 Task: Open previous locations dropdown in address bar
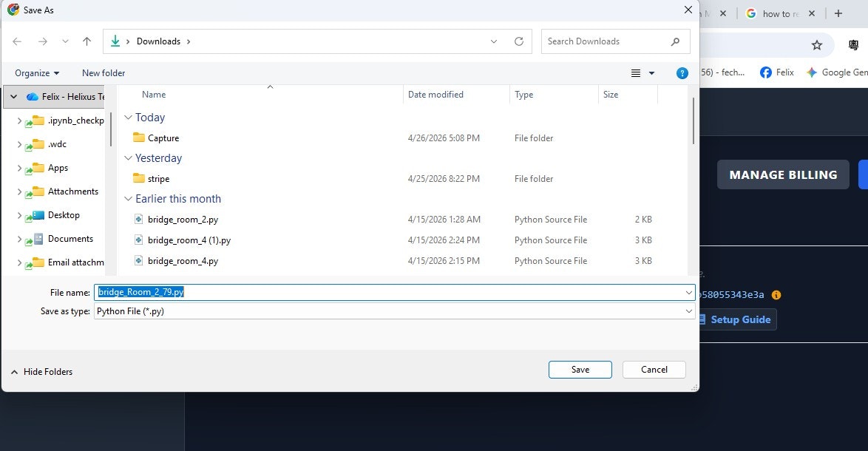(x=494, y=41)
